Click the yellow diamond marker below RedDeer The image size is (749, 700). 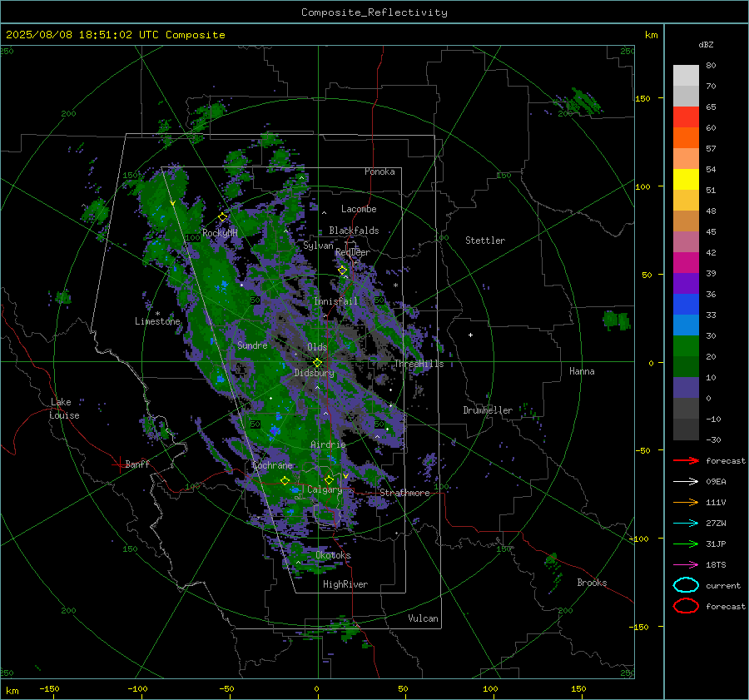coord(343,271)
